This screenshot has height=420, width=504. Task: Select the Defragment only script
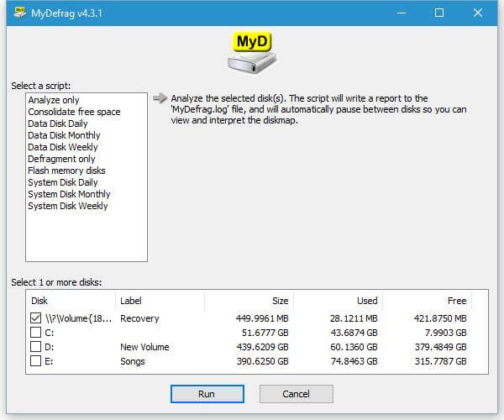coord(61,159)
